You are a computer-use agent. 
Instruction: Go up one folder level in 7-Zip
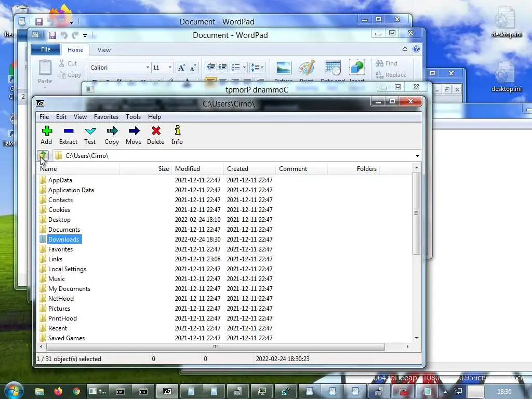[x=43, y=156]
